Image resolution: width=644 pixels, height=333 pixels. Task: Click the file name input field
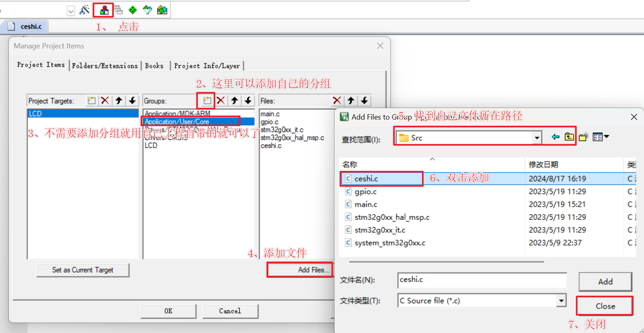tap(482, 280)
